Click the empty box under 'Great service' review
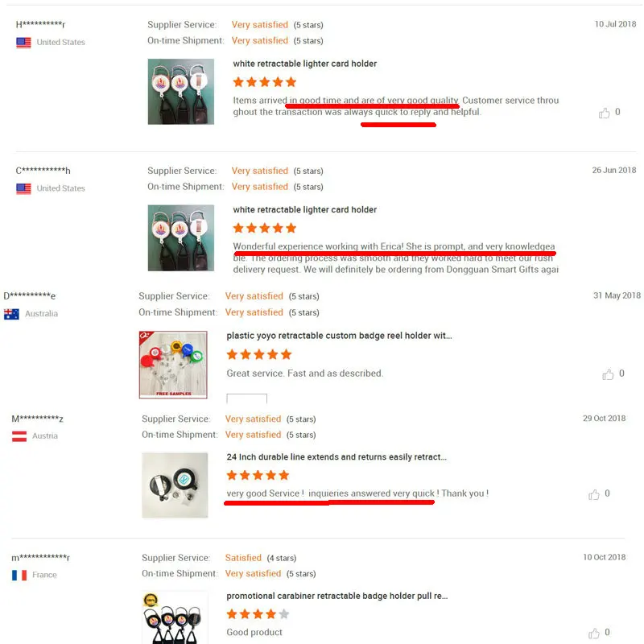Viewport: 644px width, 644px height. pos(247,398)
